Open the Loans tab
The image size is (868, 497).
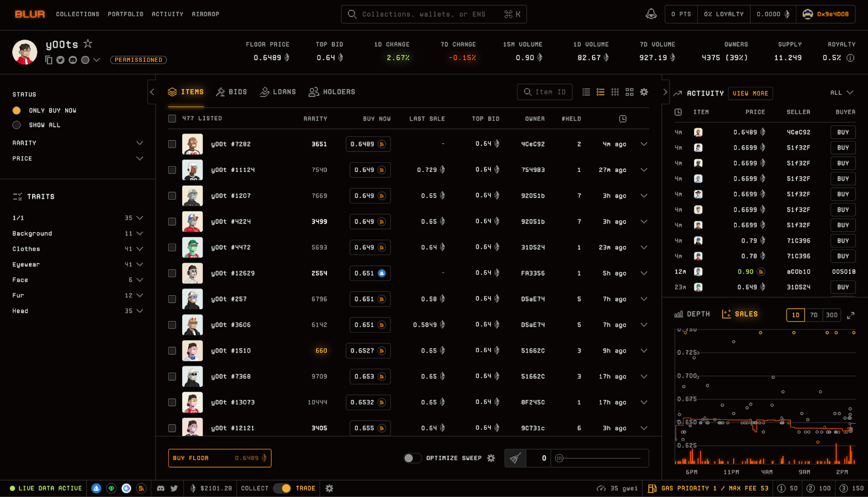click(x=278, y=92)
